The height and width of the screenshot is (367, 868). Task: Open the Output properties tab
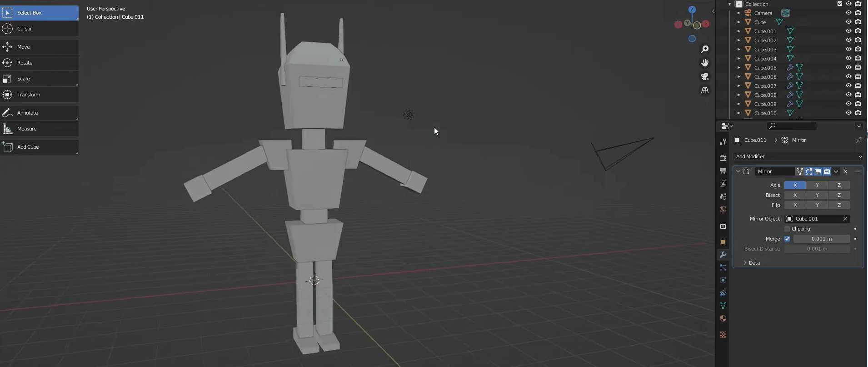pyautogui.click(x=723, y=171)
